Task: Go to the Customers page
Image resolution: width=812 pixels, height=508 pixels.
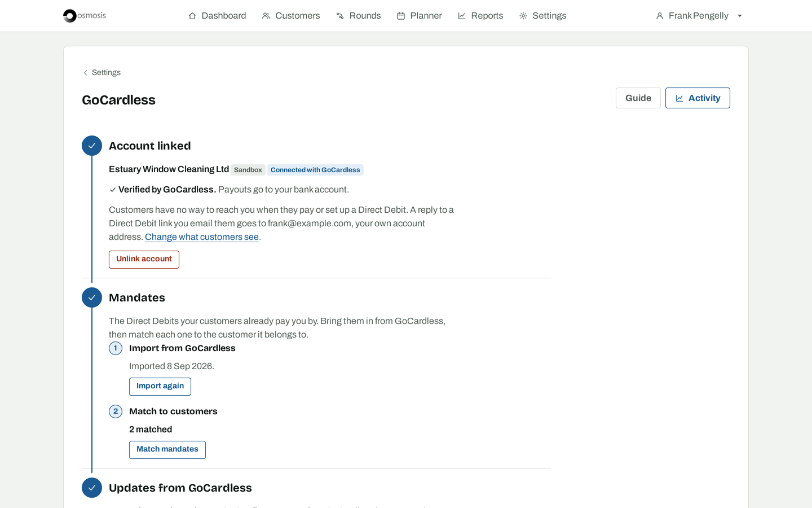Action: 291,16
